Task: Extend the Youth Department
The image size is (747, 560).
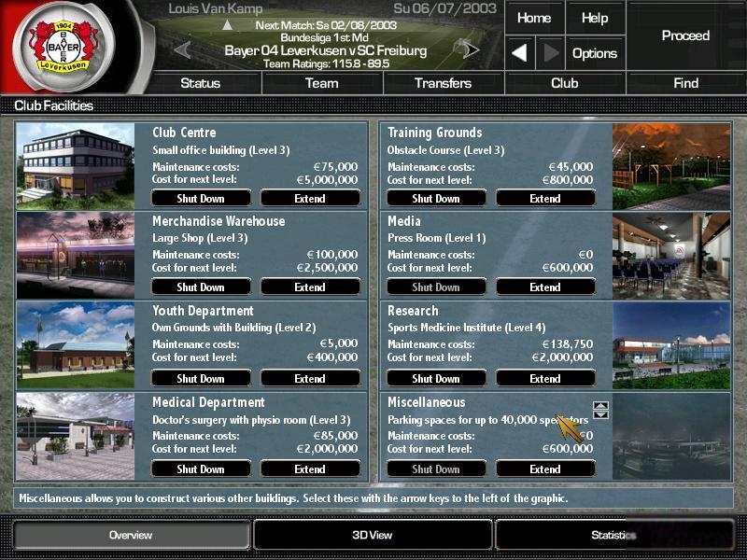Action: click(x=310, y=378)
